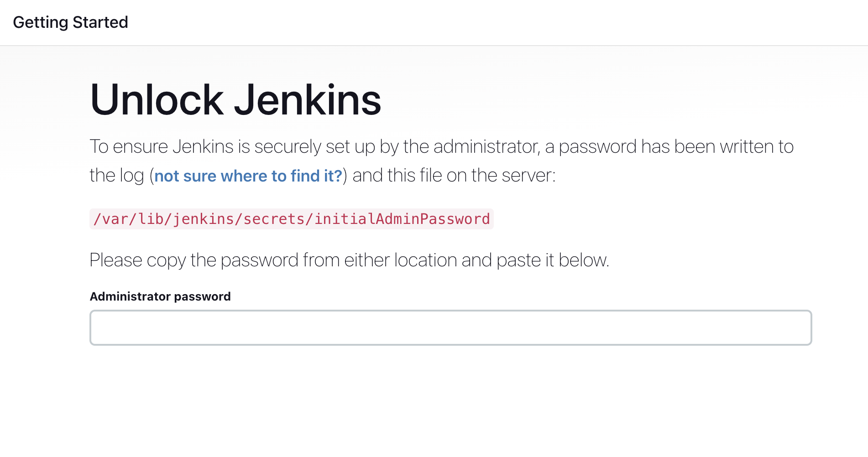
Task: Click 'initialAdminPassword' in the red file path
Action: click(402, 219)
